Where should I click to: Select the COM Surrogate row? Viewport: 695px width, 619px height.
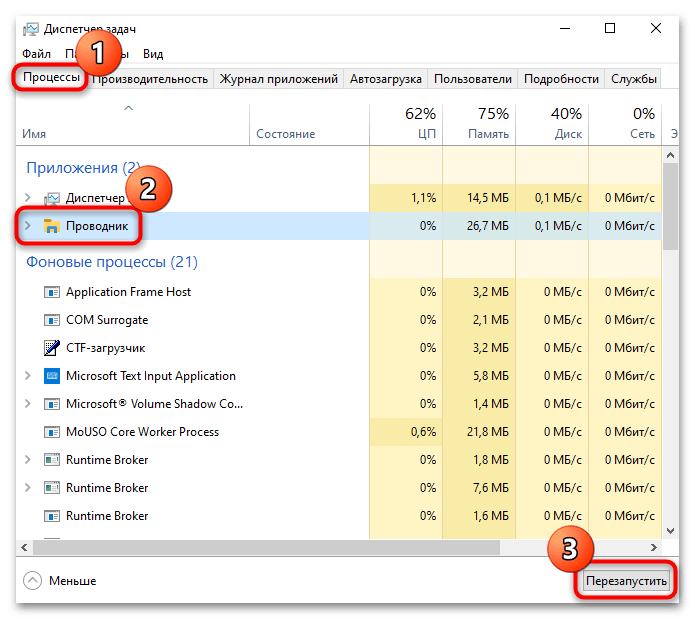[339, 320]
